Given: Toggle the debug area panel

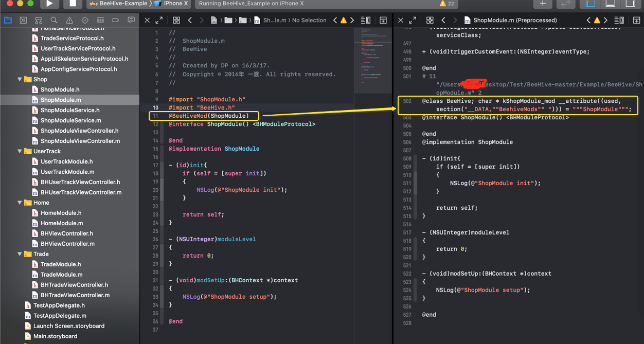Looking at the screenshot, I should [x=610, y=4].
